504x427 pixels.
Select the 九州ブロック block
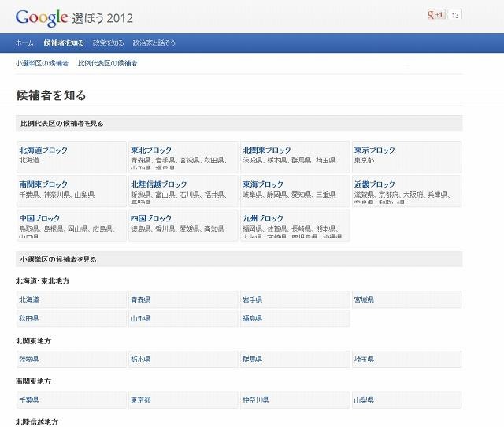click(263, 218)
